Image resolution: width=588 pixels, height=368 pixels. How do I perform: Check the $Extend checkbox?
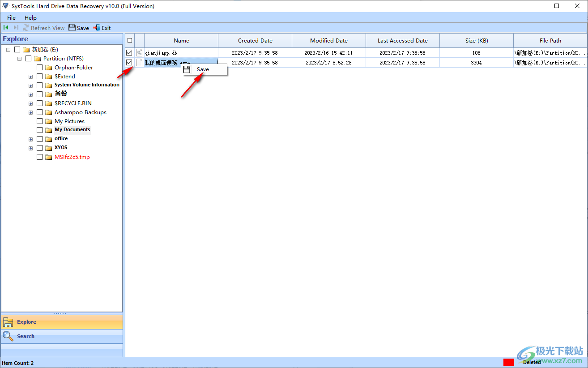[x=40, y=77]
